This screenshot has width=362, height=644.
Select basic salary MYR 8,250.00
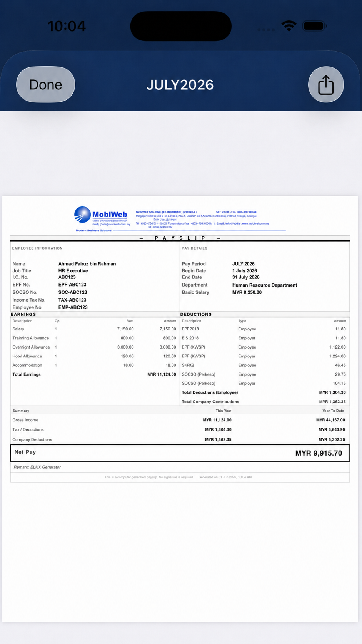(247, 292)
